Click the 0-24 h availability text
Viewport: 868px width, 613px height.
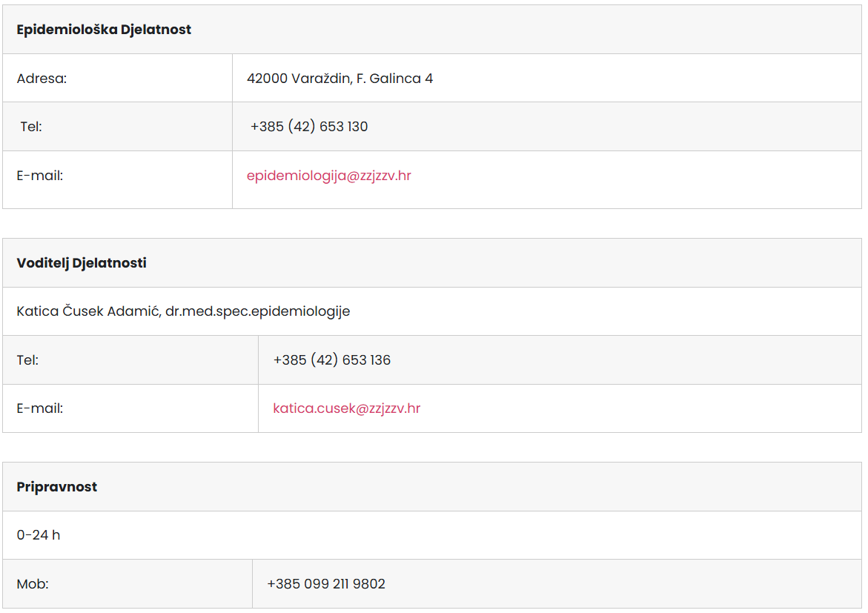coord(39,535)
